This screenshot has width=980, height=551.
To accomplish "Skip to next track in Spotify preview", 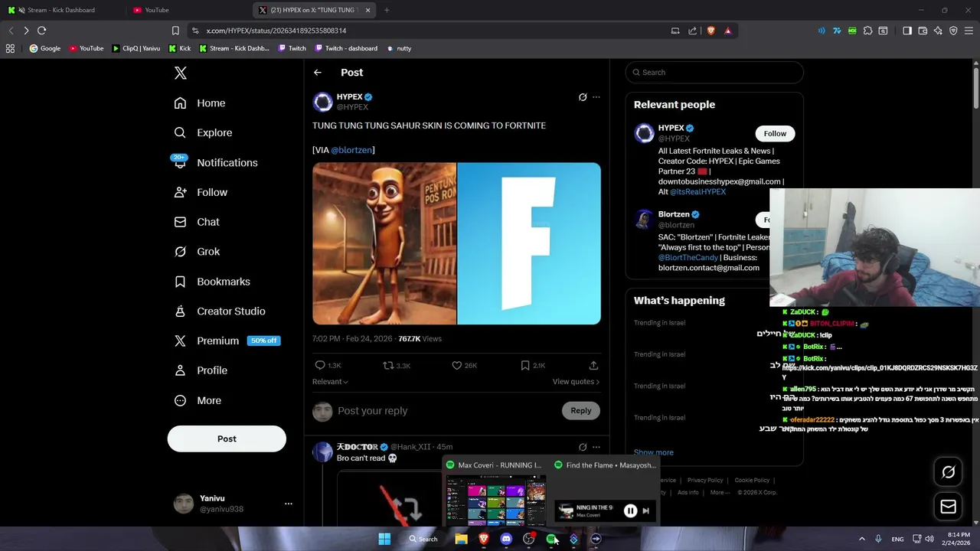I will pos(645,510).
